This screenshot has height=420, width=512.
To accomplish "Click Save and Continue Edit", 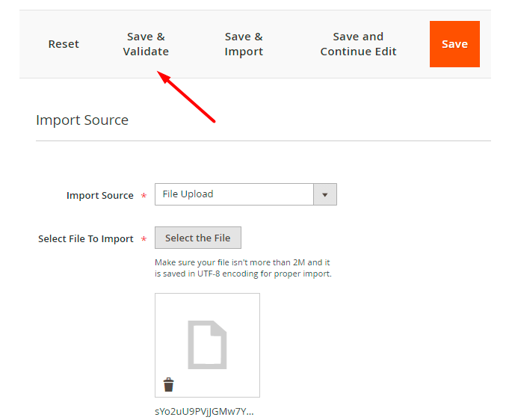I will click(358, 44).
